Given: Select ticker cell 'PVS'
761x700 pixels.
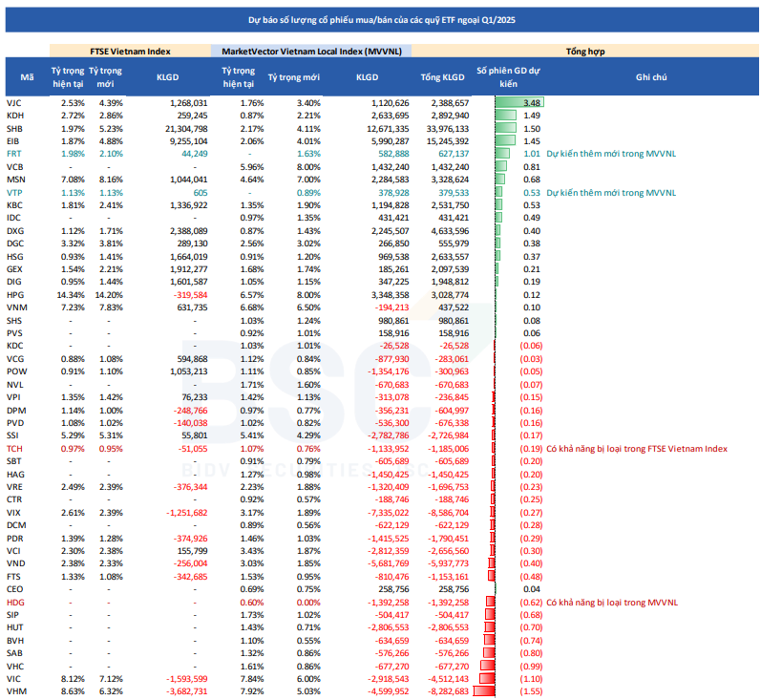Looking at the screenshot, I should 14,333.
